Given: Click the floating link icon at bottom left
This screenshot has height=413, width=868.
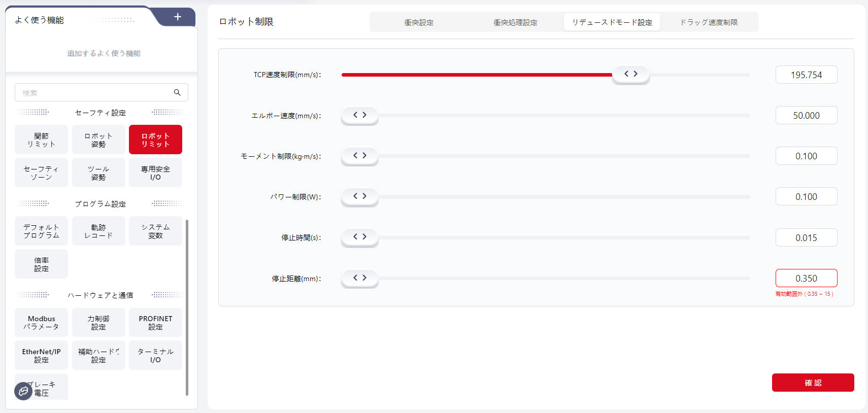Looking at the screenshot, I should (23, 391).
